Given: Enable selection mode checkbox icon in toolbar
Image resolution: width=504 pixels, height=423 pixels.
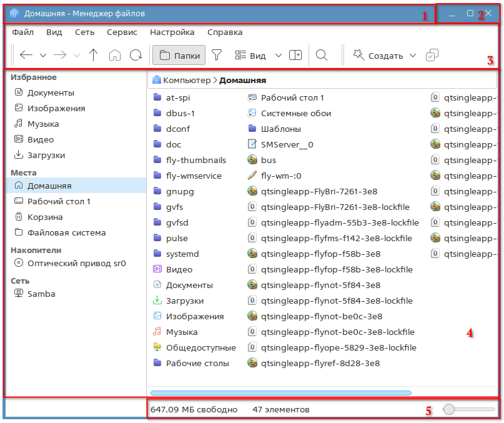Looking at the screenshot, I should 432,56.
